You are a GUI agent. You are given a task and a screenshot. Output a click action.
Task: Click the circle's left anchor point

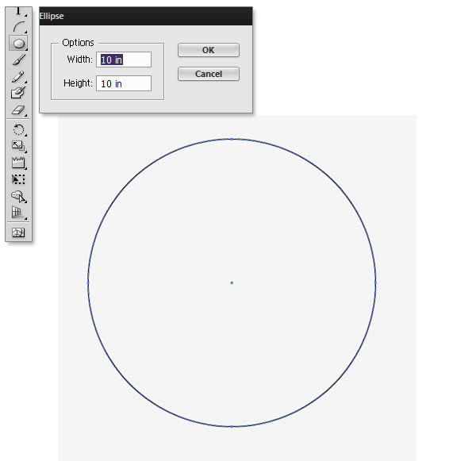[88, 282]
